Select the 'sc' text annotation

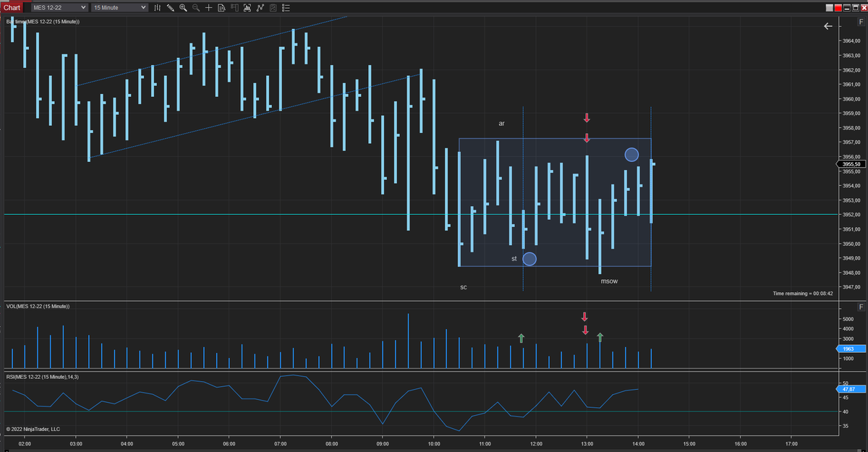[464, 287]
